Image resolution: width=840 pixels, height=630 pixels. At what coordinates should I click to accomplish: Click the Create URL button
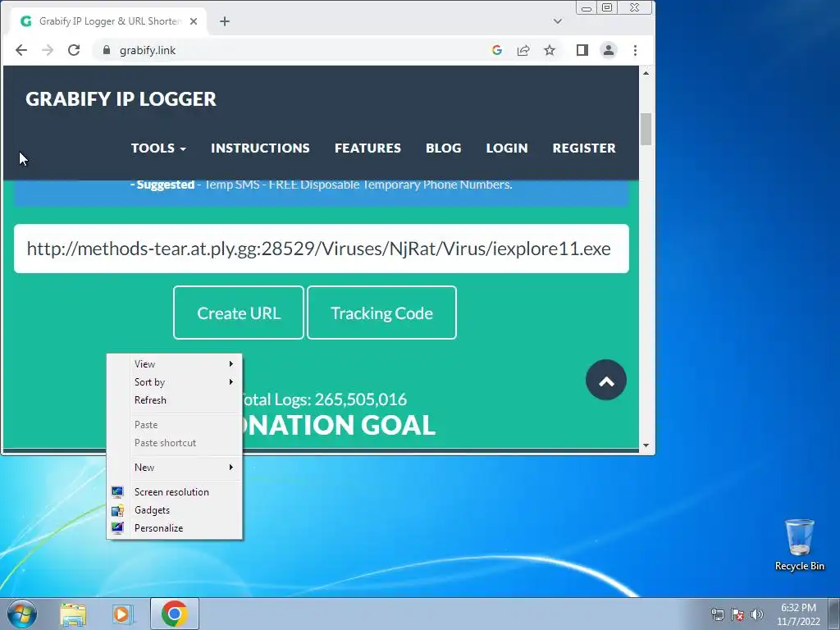(x=239, y=313)
